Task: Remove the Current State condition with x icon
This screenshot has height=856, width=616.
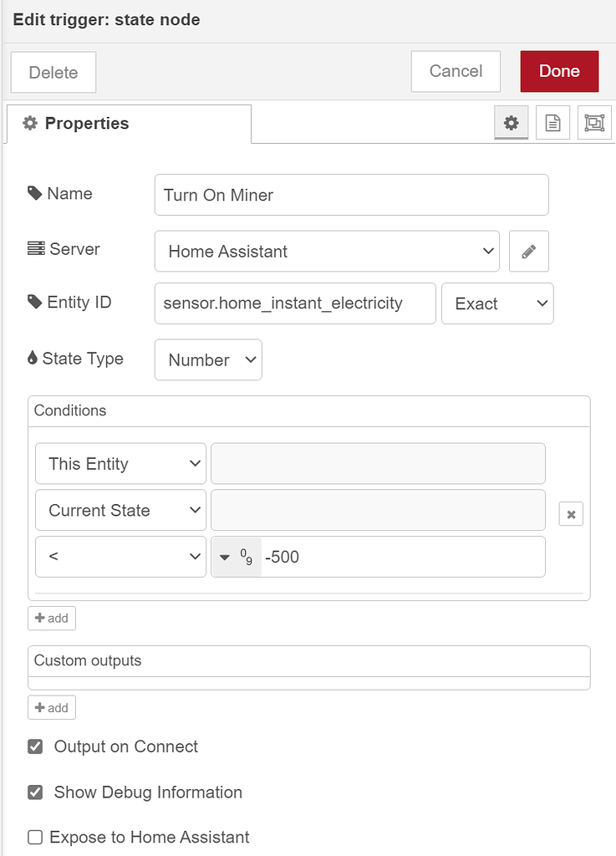Action: click(x=571, y=513)
